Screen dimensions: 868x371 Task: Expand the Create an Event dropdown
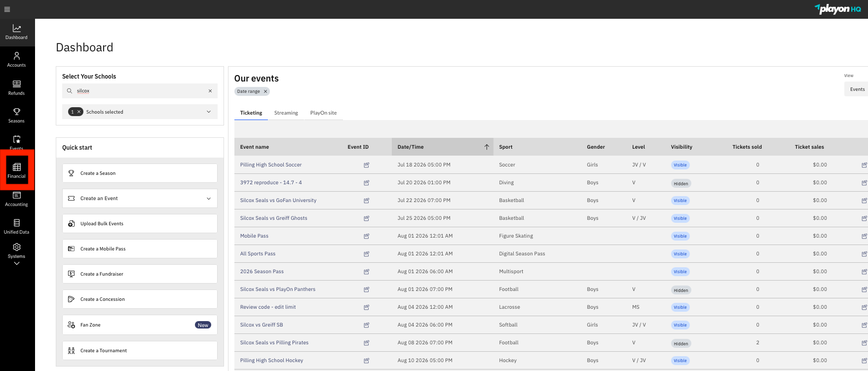209,199
